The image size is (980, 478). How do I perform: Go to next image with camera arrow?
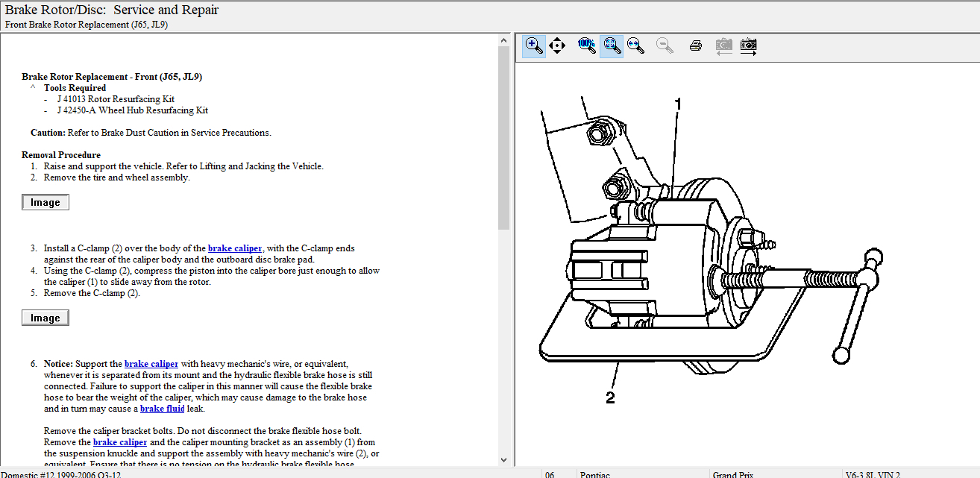click(x=749, y=45)
